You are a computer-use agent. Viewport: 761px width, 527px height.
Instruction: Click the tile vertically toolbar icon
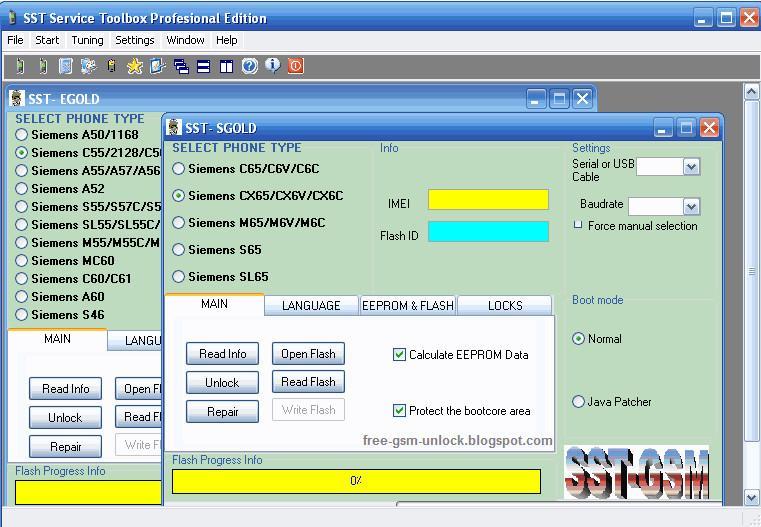[227, 66]
